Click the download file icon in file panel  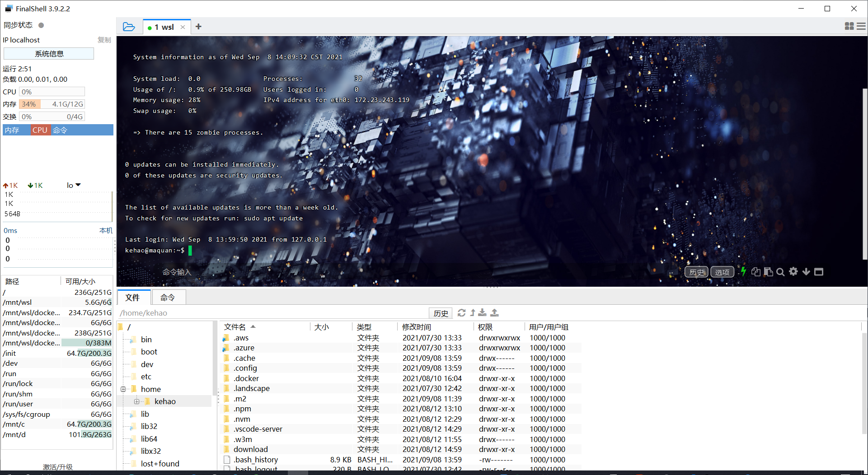482,312
